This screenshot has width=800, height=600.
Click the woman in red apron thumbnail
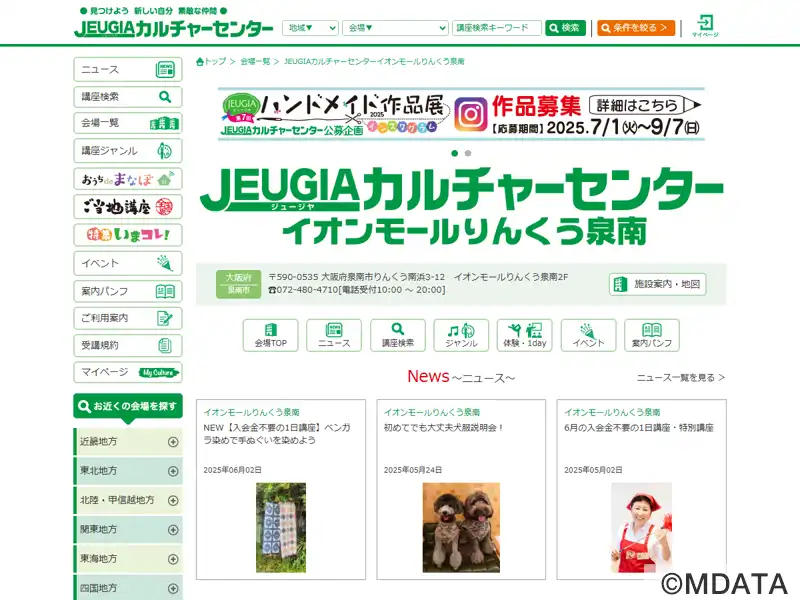point(641,528)
